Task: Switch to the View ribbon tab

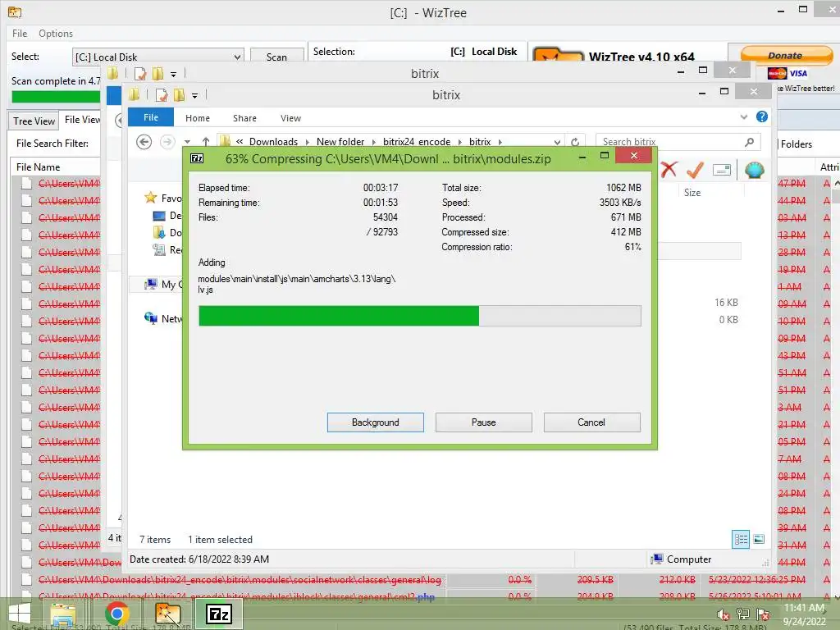Action: pyautogui.click(x=290, y=118)
